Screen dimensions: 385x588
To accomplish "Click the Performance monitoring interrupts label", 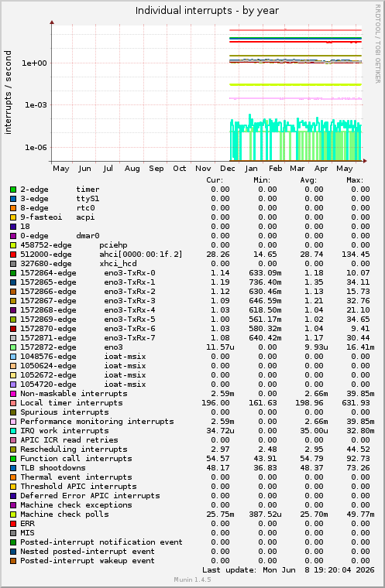I will (x=97, y=422).
